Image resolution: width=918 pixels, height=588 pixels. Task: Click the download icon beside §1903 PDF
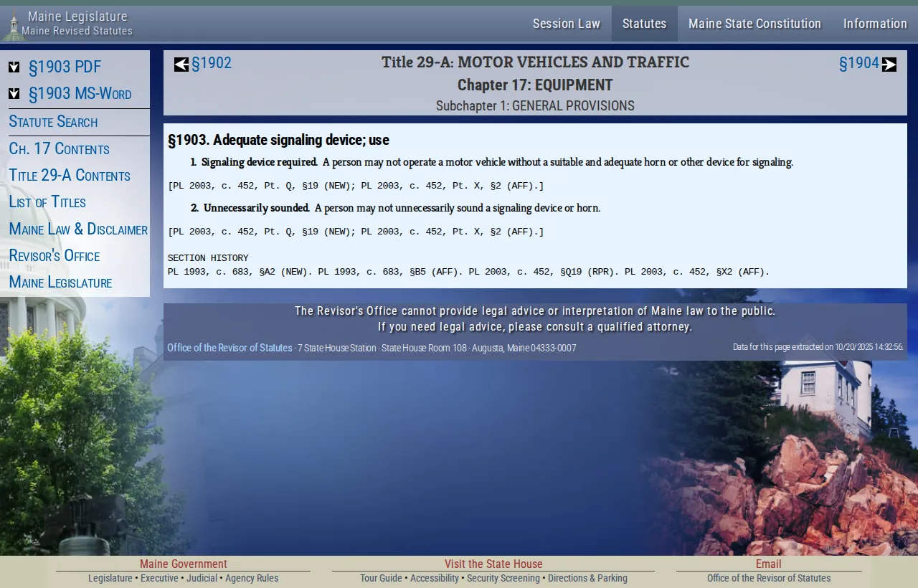[x=14, y=67]
